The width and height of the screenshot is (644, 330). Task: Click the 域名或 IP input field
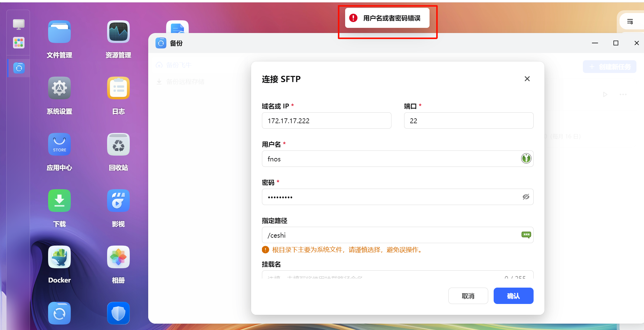tap(326, 121)
